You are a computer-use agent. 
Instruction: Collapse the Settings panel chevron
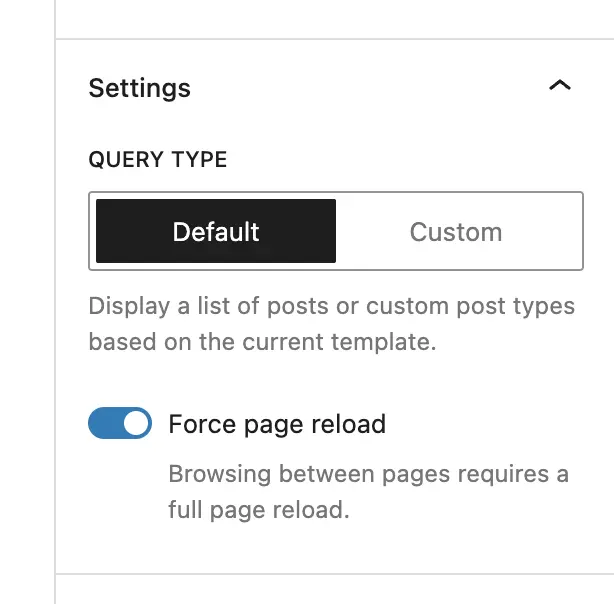(x=560, y=87)
